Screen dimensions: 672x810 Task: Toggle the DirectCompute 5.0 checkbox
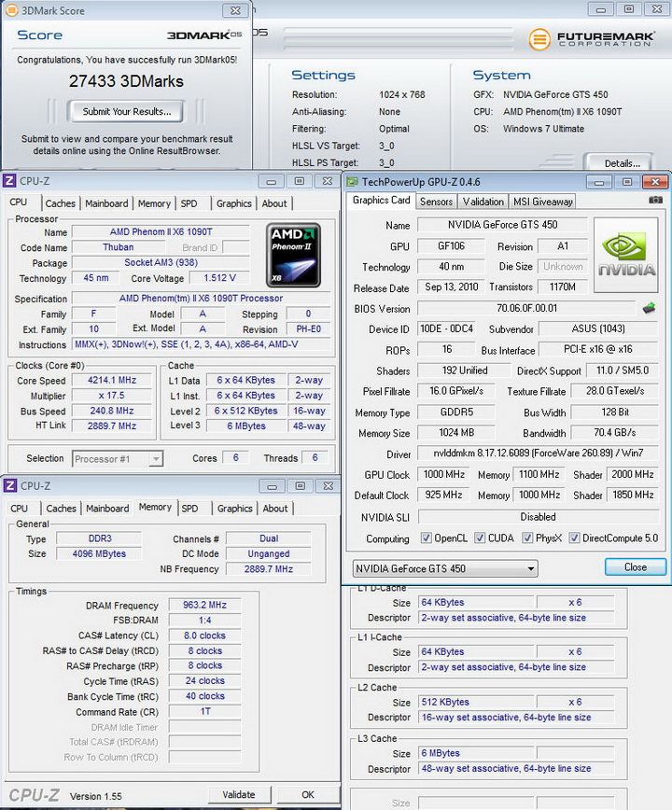(x=574, y=538)
